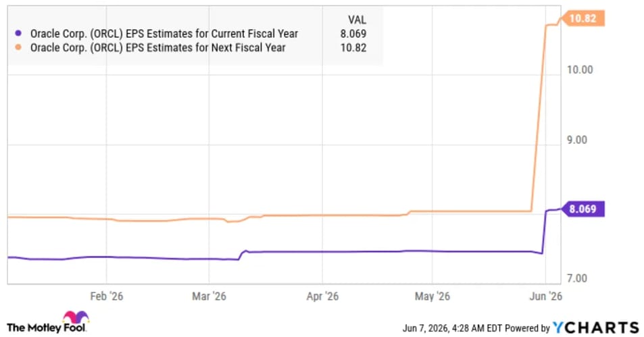
Task: Click the Mar '26 axis label
Action: 209,296
